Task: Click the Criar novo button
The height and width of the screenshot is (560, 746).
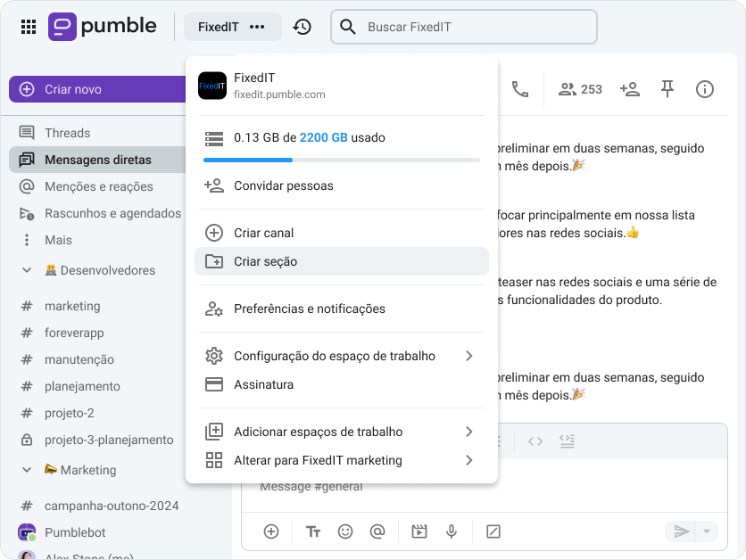Action: coord(96,89)
